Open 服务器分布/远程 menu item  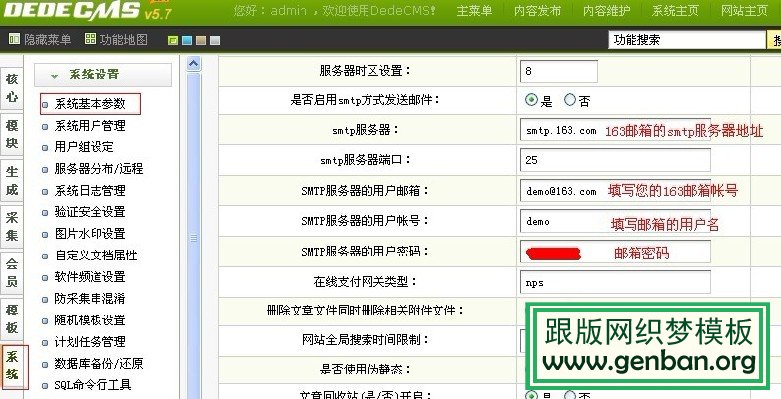click(99, 169)
